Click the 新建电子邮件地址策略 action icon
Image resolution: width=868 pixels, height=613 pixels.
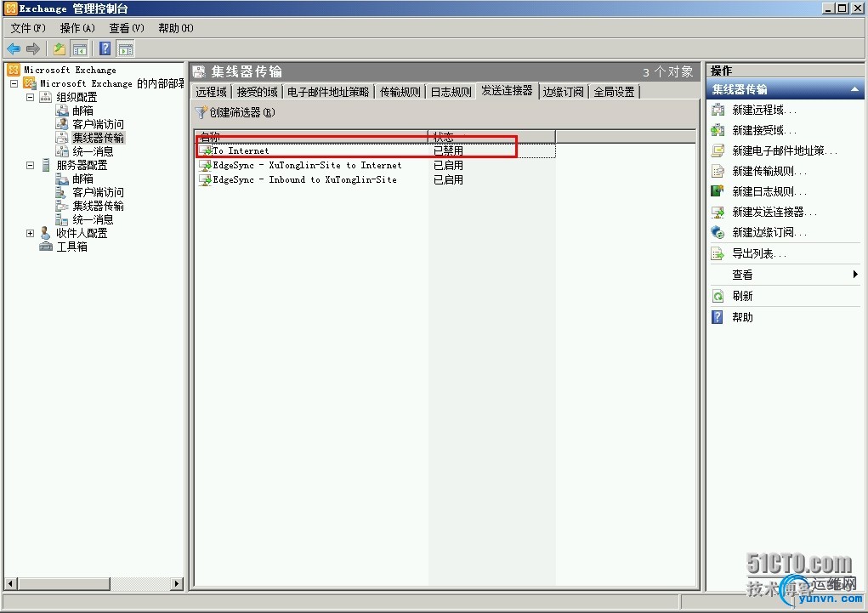[x=718, y=150]
